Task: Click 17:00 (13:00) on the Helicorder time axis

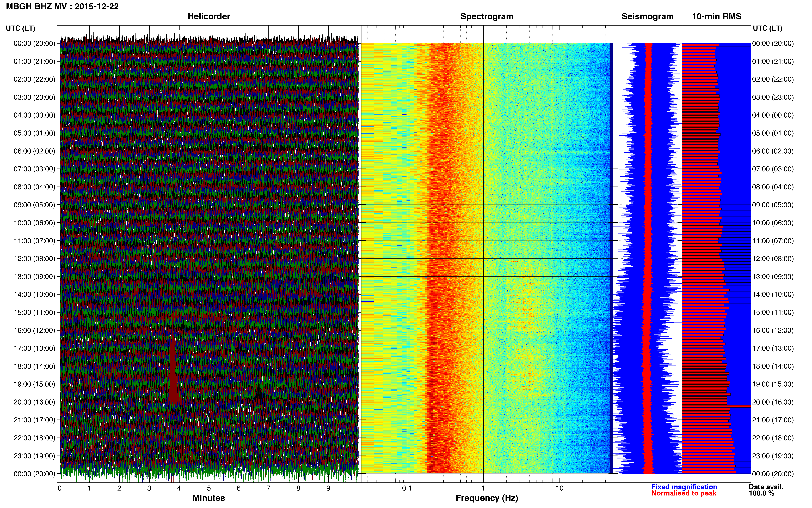Action: pyautogui.click(x=34, y=348)
